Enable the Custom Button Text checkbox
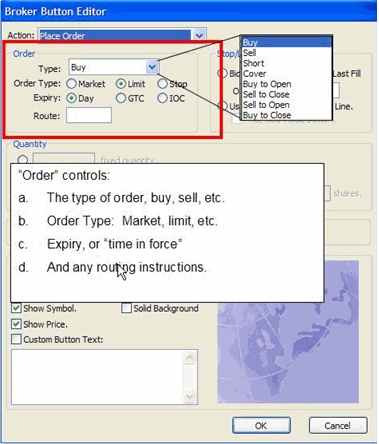 (x=16, y=339)
